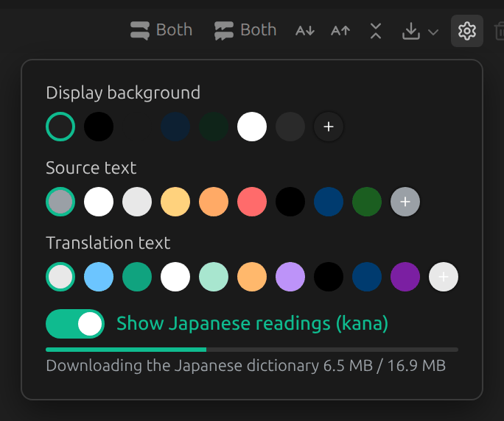The width and height of the screenshot is (504, 421).
Task: Set Translation text color to teal green
Action: click(x=137, y=277)
